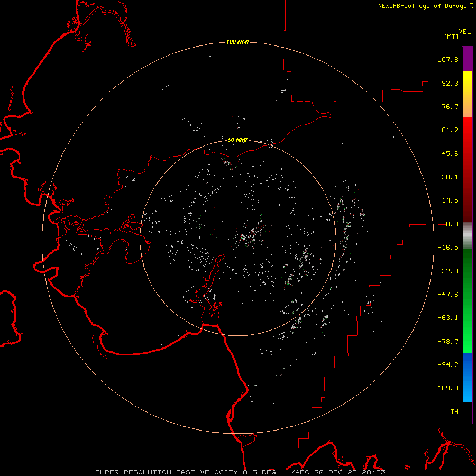
Task: Click the blue segment of color bar
Action: tap(467, 377)
